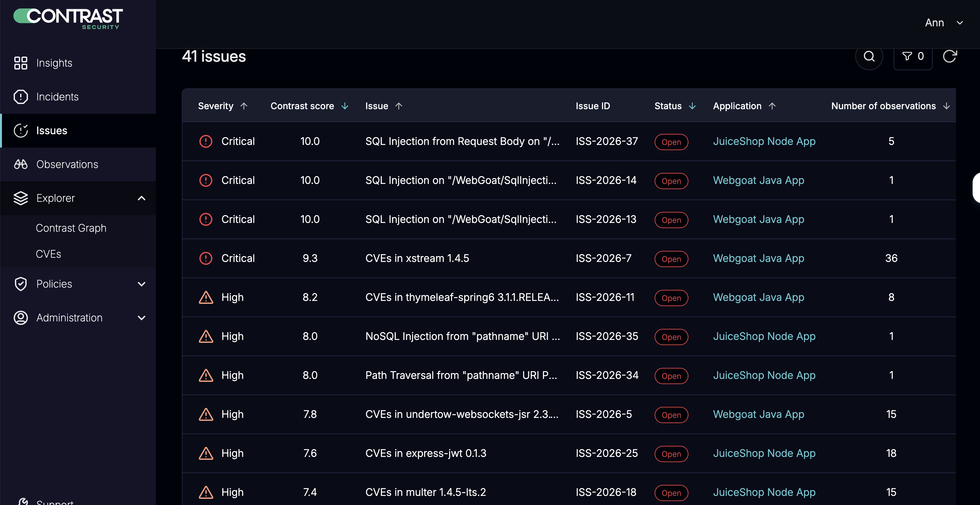Click issue "CVEs in xstream 1.4.5"
This screenshot has height=505, width=980.
[x=417, y=258]
